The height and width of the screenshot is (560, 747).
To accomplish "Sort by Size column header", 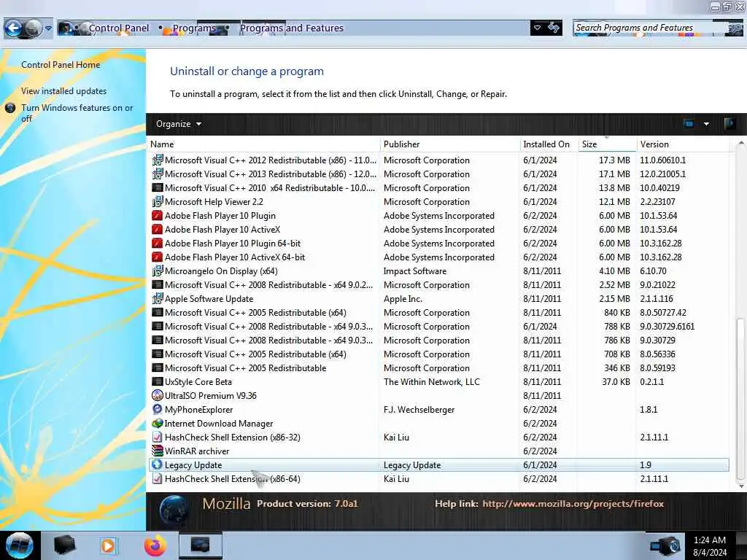I will coord(608,144).
